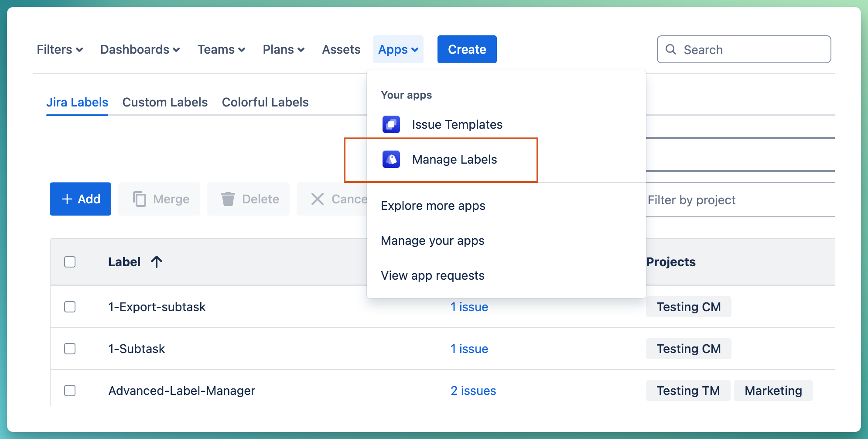Click the search magnifier icon
Image resolution: width=868 pixels, height=439 pixels.
pos(670,49)
